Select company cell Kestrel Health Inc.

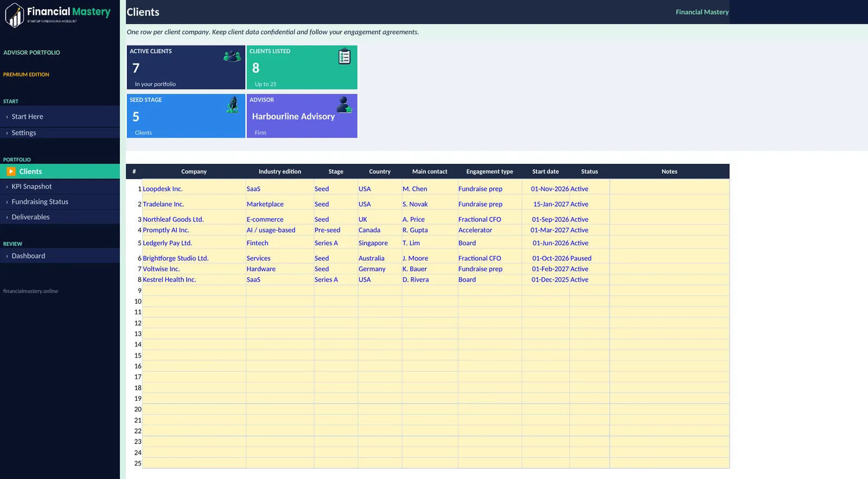coord(194,280)
